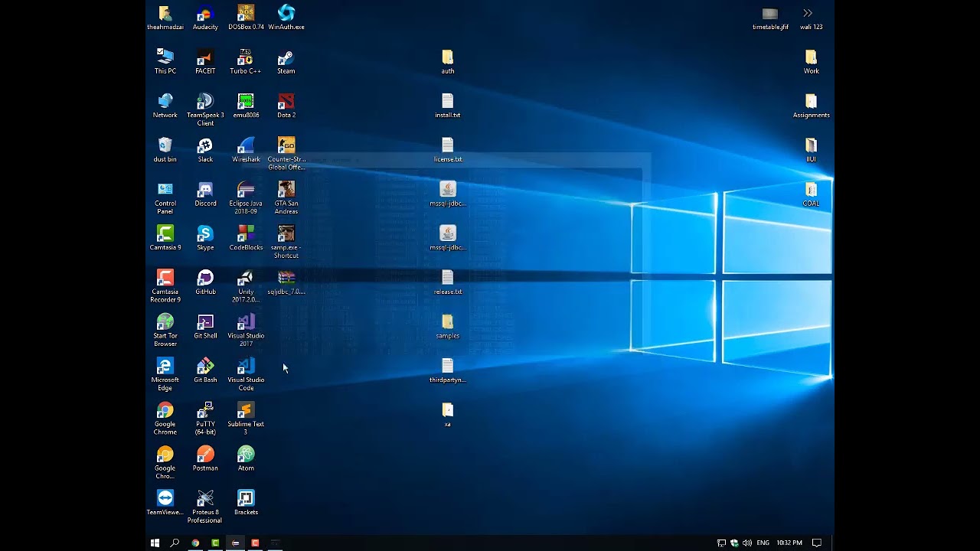Open Microsoft Edge desktop shortcut

[165, 374]
